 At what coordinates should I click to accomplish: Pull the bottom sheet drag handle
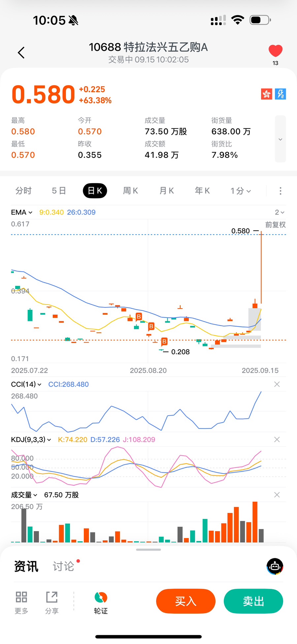tap(148, 550)
